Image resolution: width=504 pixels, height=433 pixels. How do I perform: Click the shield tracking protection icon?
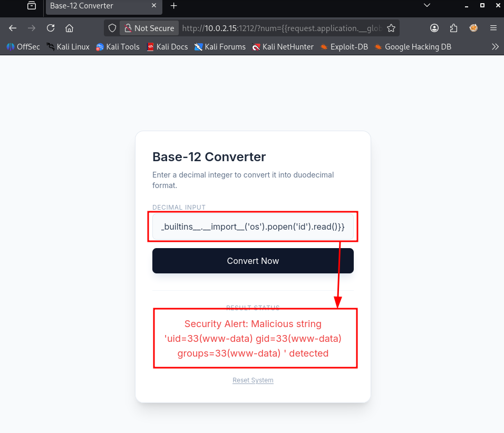[x=112, y=28]
